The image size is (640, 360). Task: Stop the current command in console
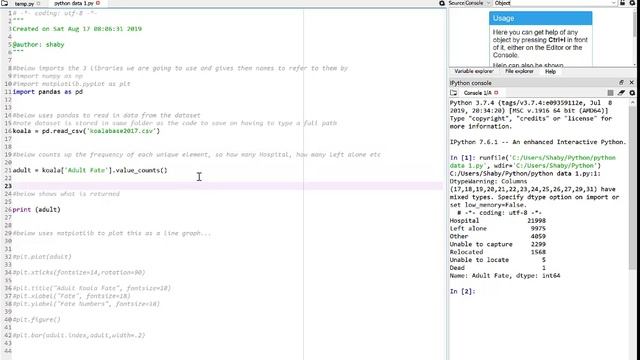(x=610, y=93)
